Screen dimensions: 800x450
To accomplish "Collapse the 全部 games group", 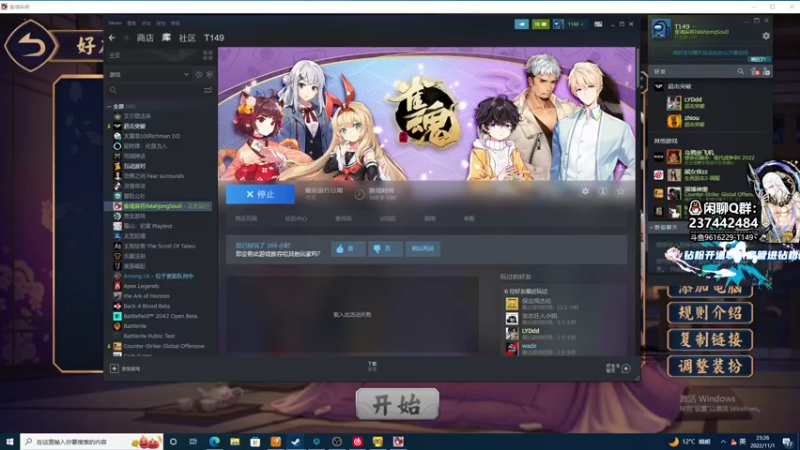I will coord(109,107).
